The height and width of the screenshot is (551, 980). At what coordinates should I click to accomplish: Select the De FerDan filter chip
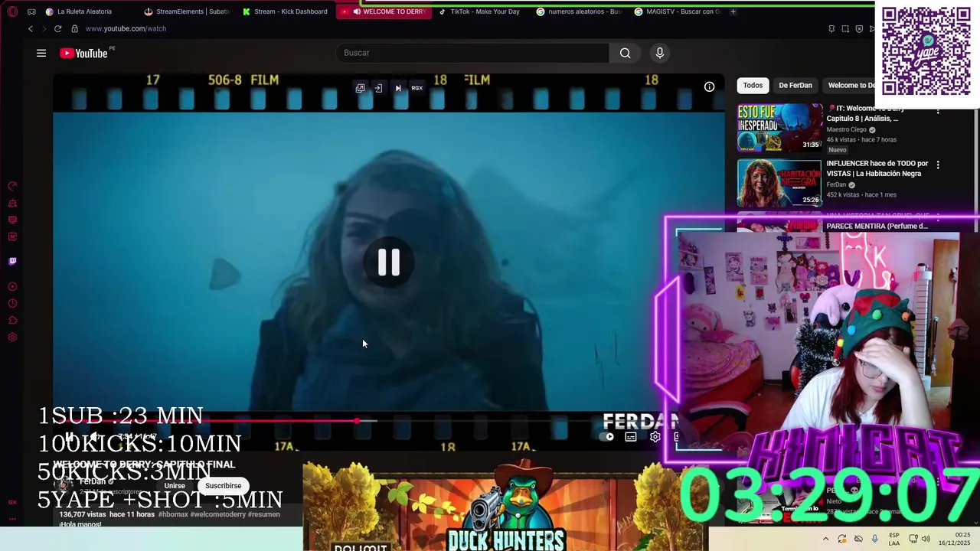pos(795,85)
